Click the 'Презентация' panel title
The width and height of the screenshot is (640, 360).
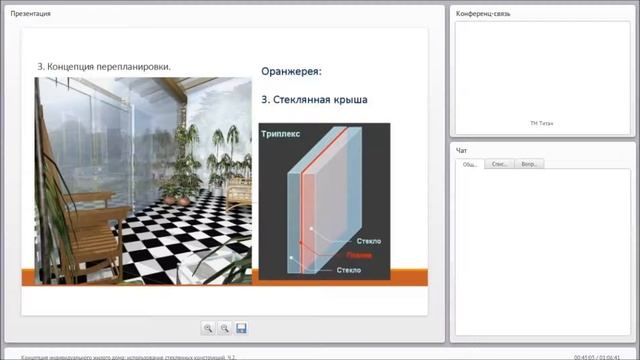(x=31, y=13)
